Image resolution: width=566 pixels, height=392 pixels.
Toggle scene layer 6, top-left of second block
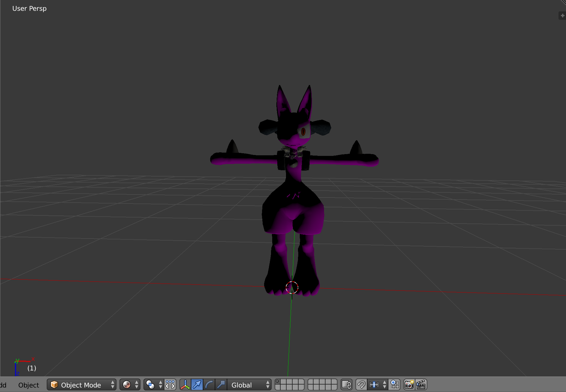pyautogui.click(x=311, y=382)
